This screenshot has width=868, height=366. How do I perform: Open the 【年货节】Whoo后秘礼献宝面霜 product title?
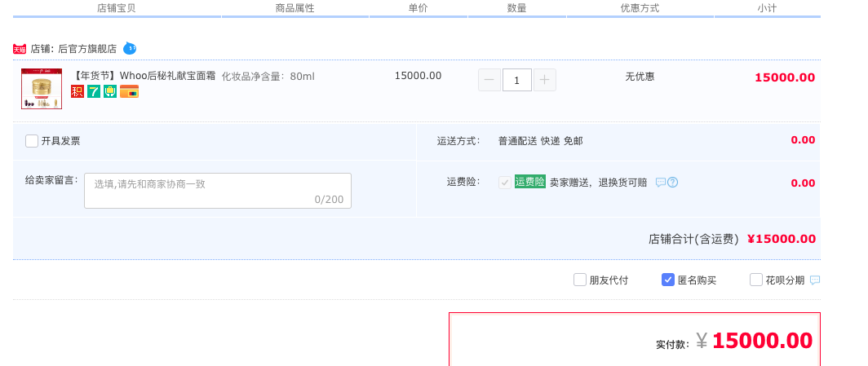point(144,76)
